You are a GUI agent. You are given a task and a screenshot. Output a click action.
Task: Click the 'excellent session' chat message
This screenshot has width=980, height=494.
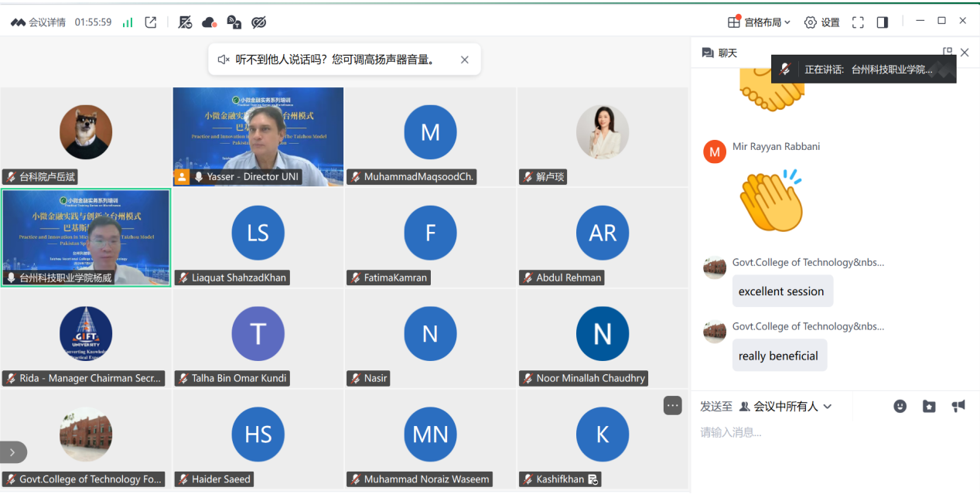tap(781, 291)
